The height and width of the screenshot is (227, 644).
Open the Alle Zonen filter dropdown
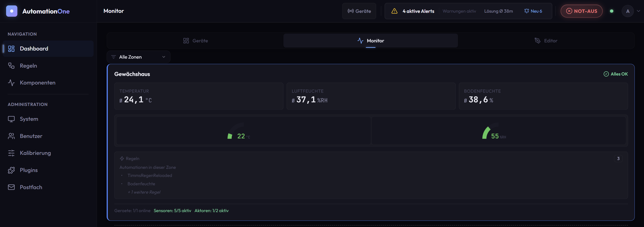pyautogui.click(x=138, y=57)
